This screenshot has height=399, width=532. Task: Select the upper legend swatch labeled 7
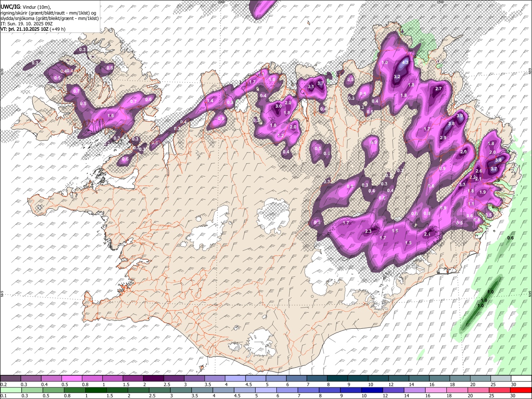point(316,378)
